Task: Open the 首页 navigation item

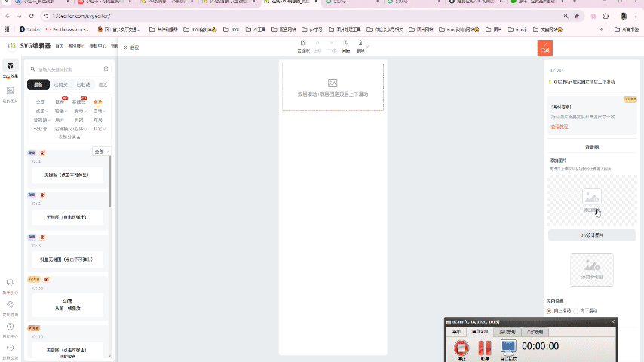Action: click(60, 45)
